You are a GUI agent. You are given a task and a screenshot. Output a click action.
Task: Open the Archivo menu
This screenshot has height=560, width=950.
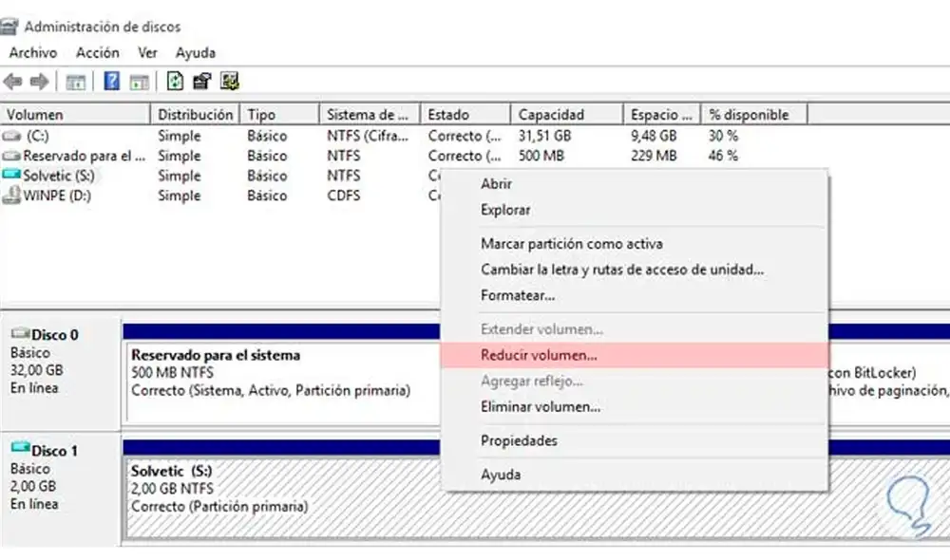pos(32,52)
